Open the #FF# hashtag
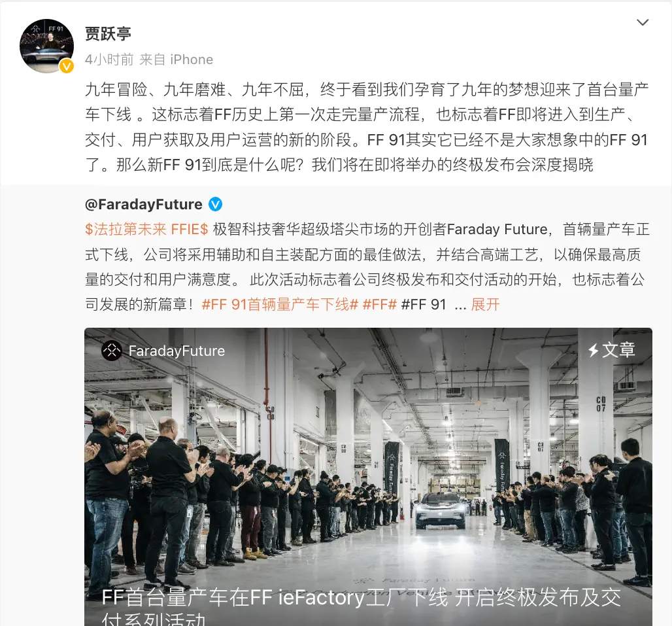 [x=379, y=304]
